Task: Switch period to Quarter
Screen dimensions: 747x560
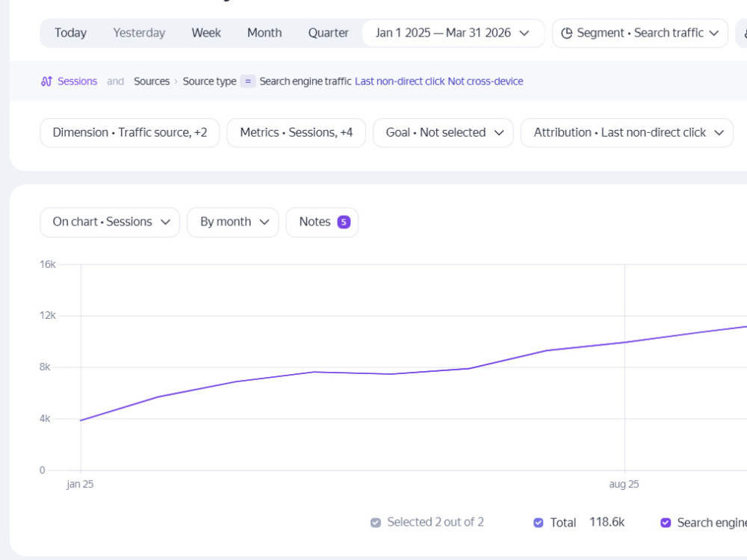Action: click(328, 33)
